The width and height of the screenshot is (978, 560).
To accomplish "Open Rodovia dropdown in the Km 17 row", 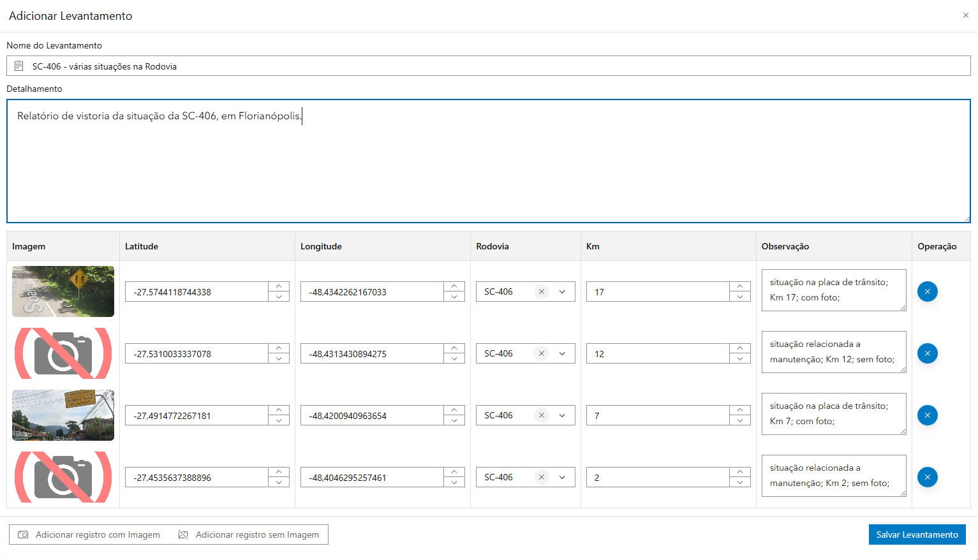I will (x=562, y=291).
